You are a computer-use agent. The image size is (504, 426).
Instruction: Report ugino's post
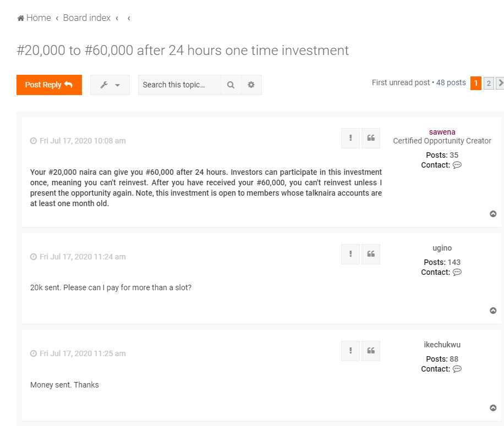coord(350,254)
